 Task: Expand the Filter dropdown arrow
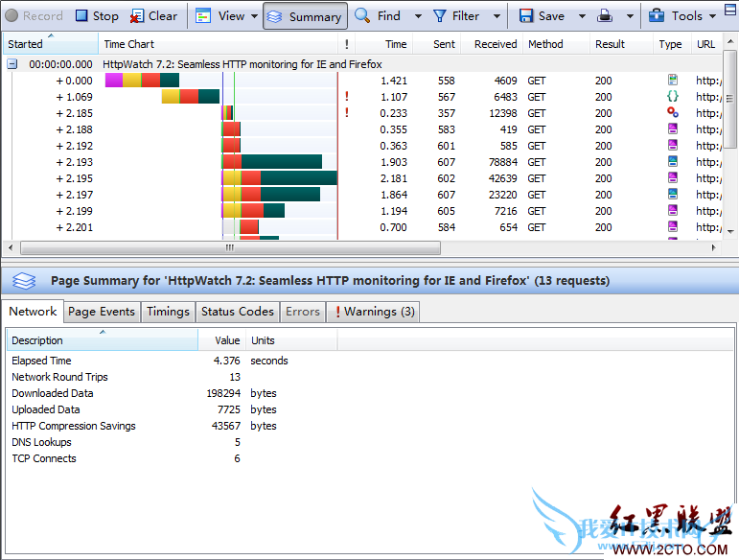pyautogui.click(x=497, y=16)
